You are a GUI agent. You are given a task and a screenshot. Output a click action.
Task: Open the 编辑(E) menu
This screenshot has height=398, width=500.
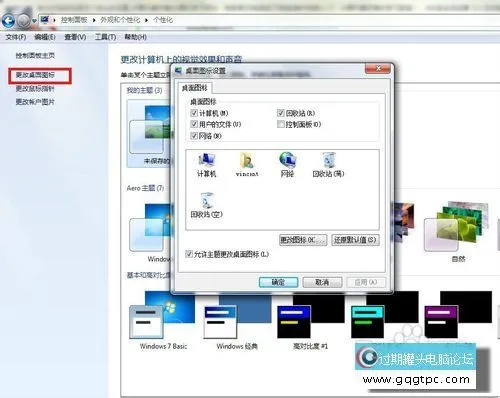(45, 37)
